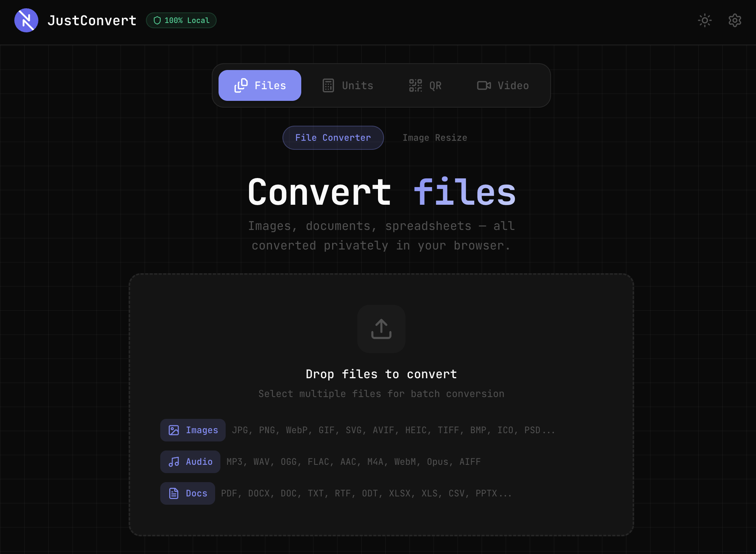The width and height of the screenshot is (756, 554).
Task: Open the Units converter via calculator icon
Action: (328, 85)
